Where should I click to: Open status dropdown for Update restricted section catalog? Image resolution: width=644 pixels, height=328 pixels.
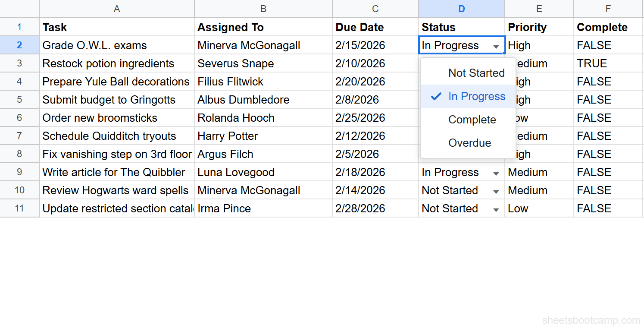click(x=497, y=208)
